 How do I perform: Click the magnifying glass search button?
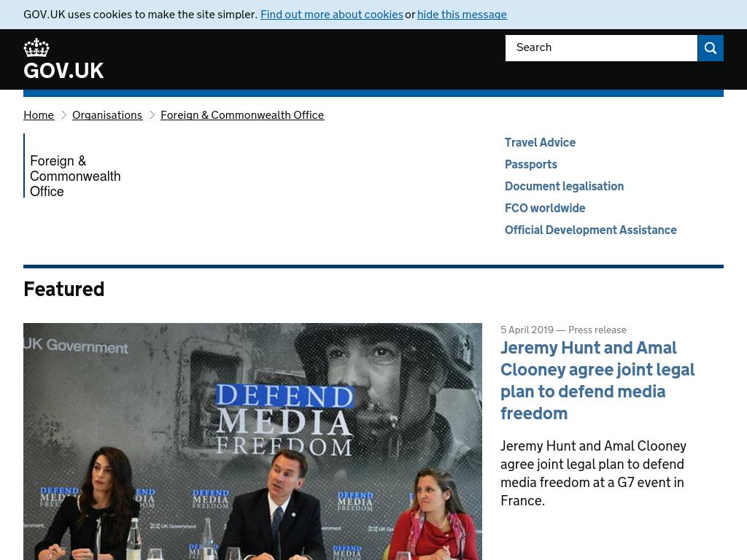(710, 48)
